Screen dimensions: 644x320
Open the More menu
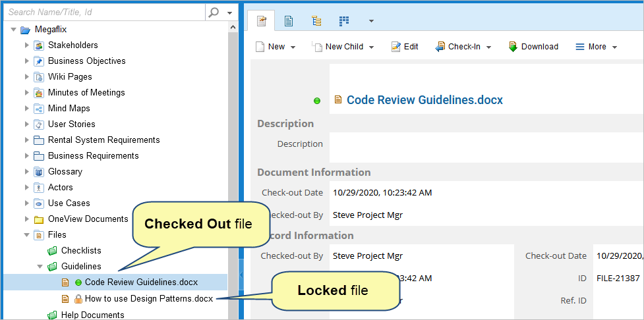point(597,47)
